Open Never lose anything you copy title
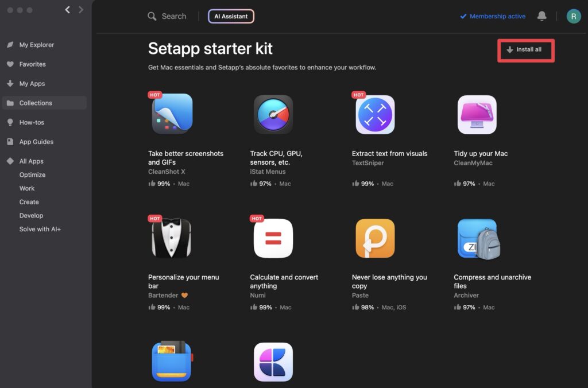 389,282
